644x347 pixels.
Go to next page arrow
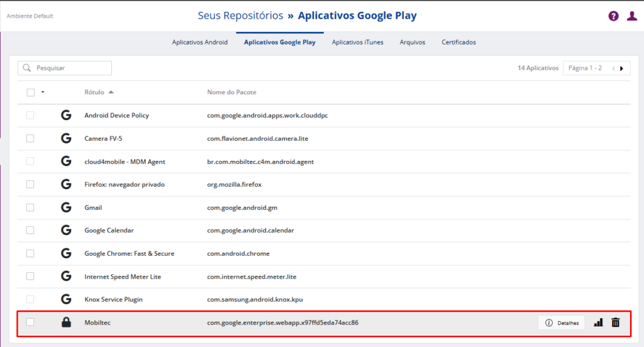click(622, 69)
